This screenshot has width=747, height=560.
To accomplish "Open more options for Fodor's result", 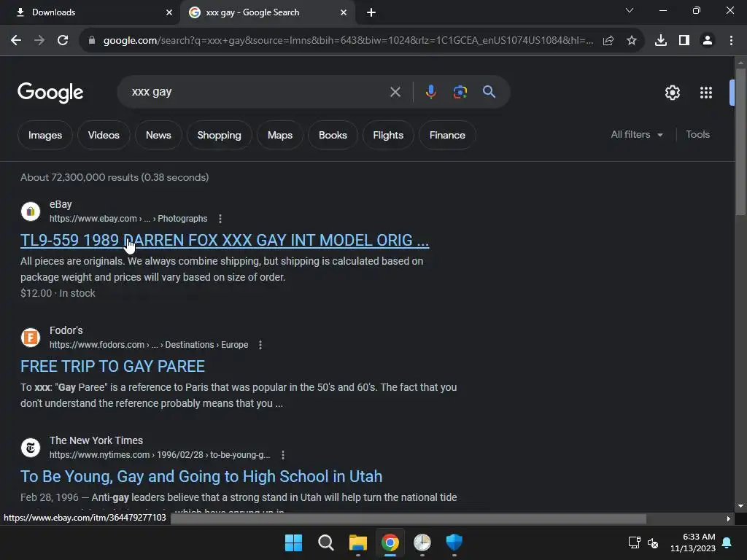I will pyautogui.click(x=260, y=345).
